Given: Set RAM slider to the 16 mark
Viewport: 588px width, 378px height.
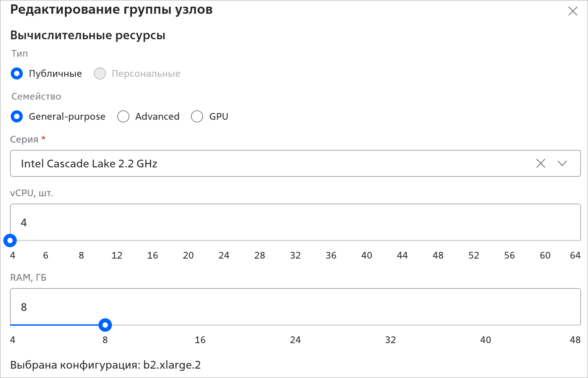Looking at the screenshot, I should click(x=200, y=325).
